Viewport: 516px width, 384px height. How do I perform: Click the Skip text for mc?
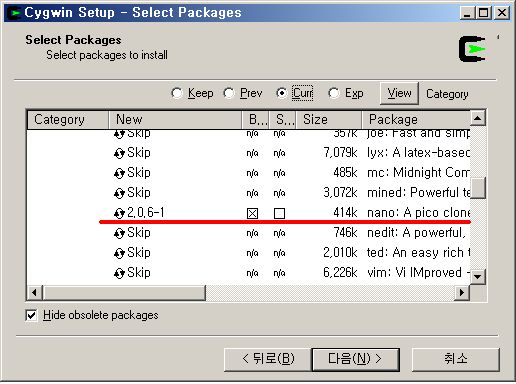(139, 173)
